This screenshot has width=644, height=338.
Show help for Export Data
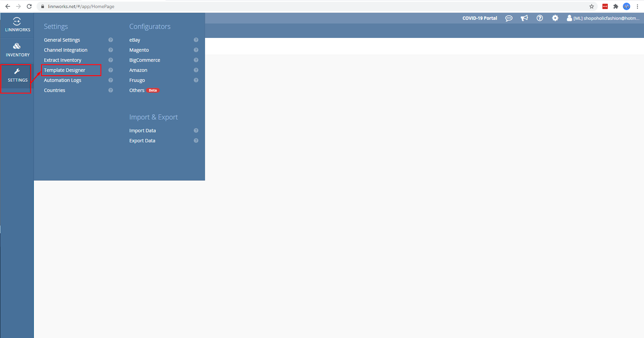click(196, 140)
